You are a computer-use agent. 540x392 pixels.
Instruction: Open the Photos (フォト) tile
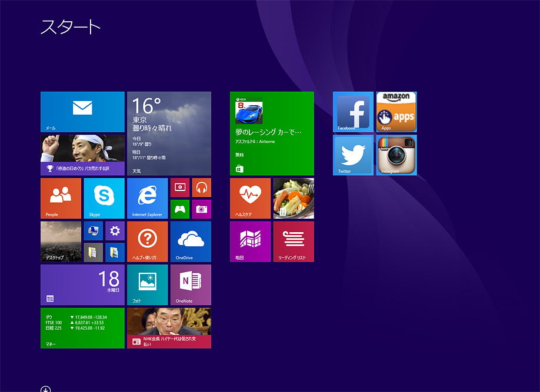tap(148, 285)
